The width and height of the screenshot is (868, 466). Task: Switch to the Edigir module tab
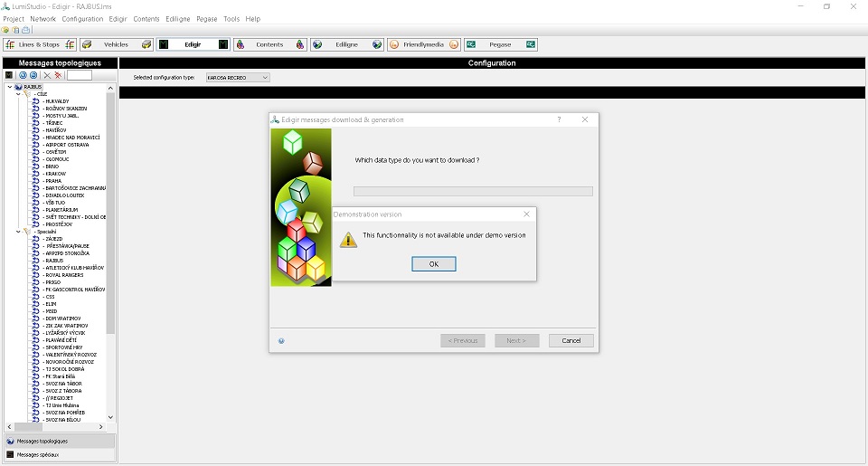pos(193,44)
